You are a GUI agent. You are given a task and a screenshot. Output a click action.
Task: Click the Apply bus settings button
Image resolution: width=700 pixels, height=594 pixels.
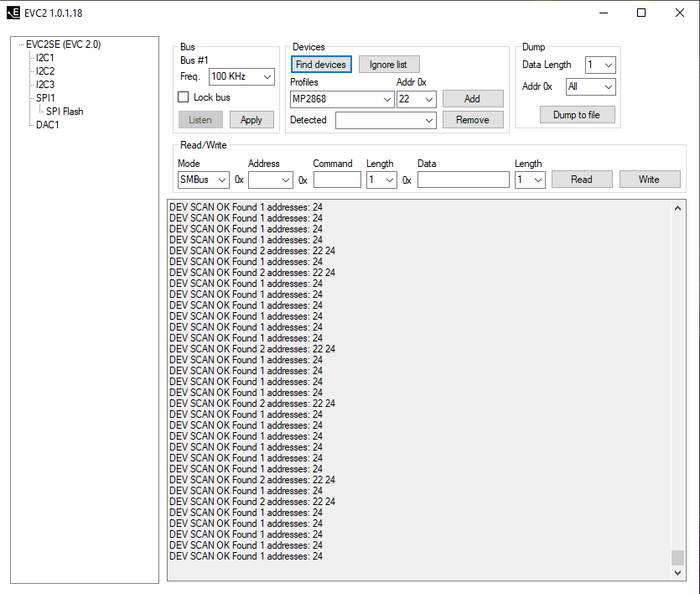(251, 120)
